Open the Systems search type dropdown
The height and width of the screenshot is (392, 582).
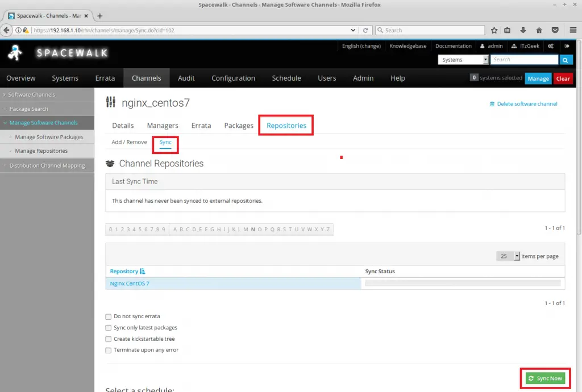[463, 60]
